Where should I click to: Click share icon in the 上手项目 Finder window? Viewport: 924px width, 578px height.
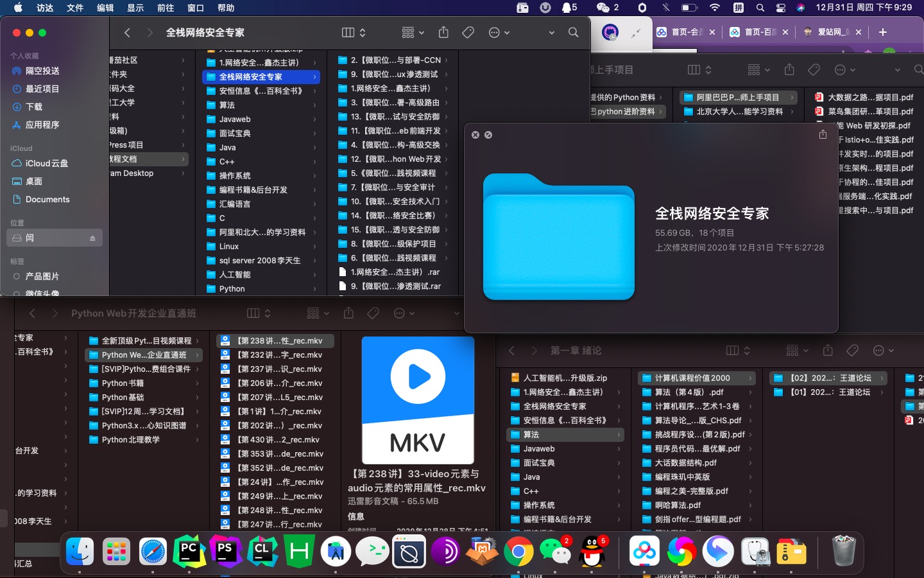point(789,69)
